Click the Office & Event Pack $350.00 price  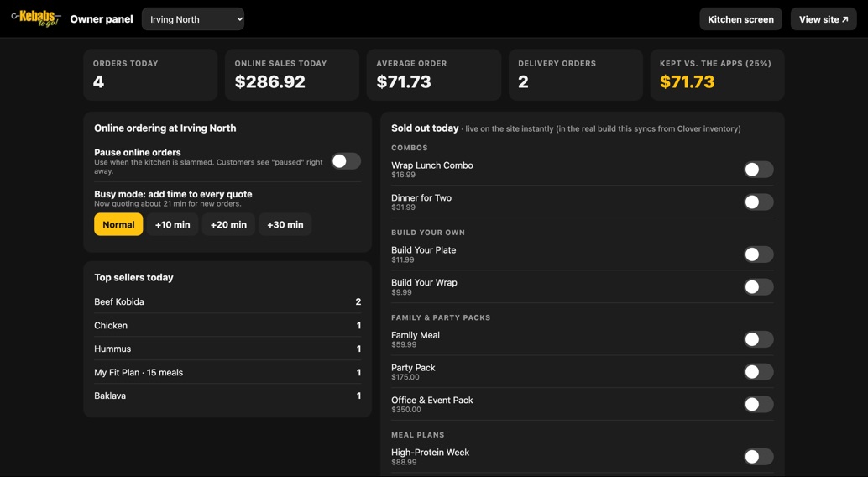pyautogui.click(x=405, y=410)
